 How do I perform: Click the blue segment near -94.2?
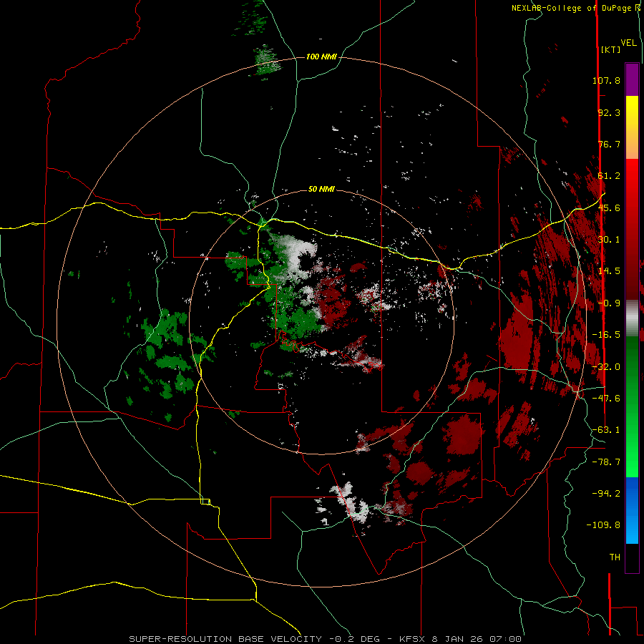tap(632, 494)
